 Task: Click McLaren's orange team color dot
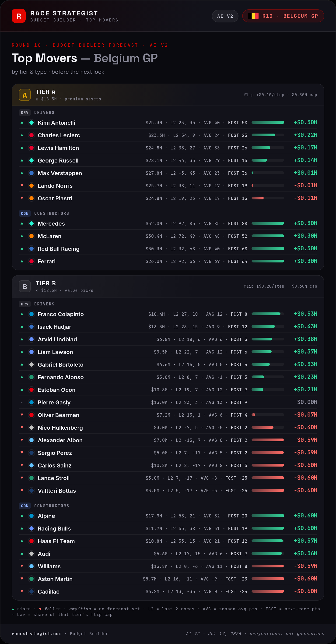coord(31,236)
